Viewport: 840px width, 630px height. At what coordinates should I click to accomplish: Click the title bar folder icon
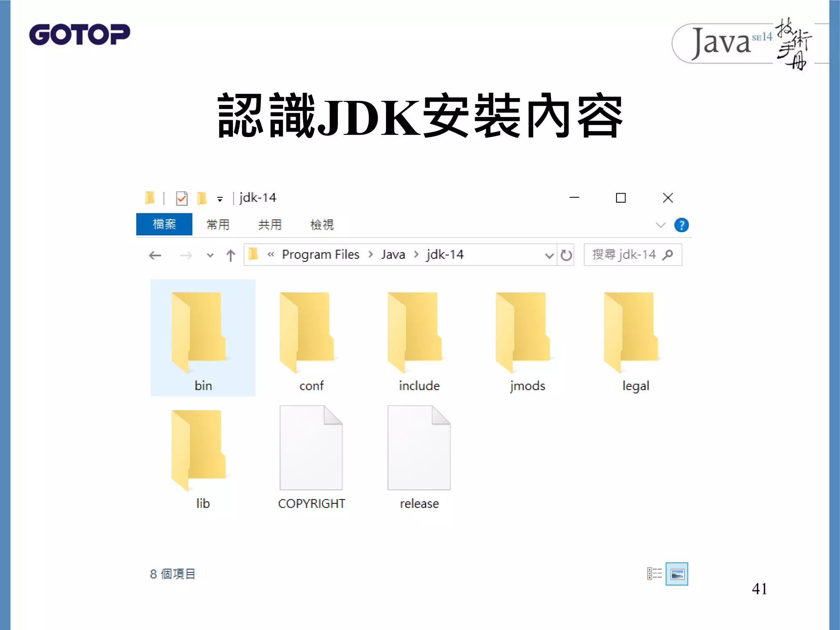[x=150, y=198]
